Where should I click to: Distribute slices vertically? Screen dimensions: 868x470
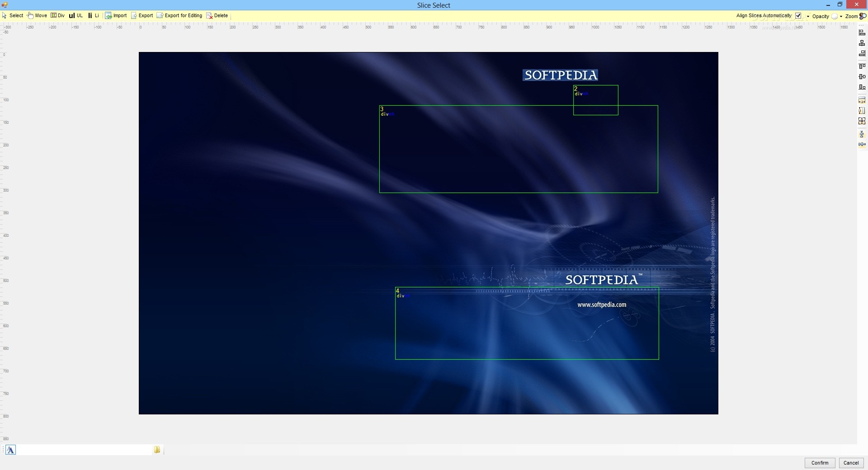(x=862, y=134)
